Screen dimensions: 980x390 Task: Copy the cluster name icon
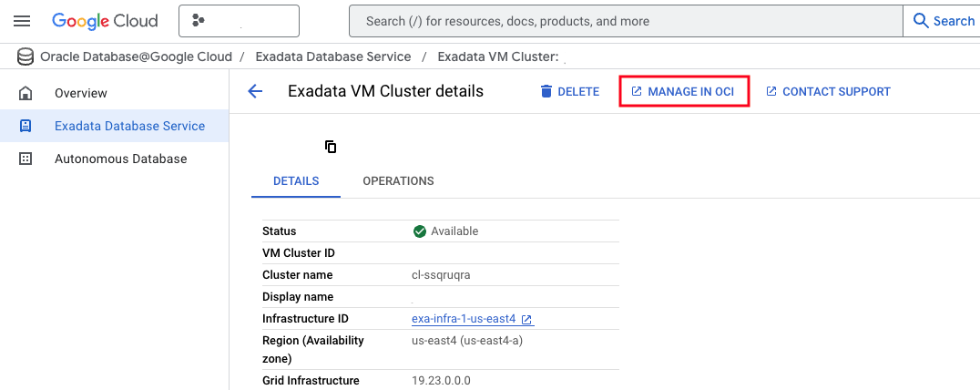[x=331, y=147]
